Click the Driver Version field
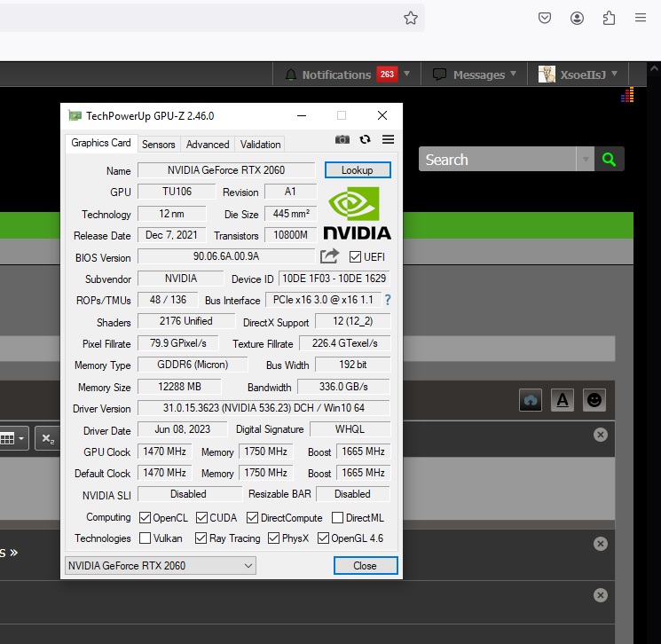661x644 pixels. pyautogui.click(x=264, y=408)
